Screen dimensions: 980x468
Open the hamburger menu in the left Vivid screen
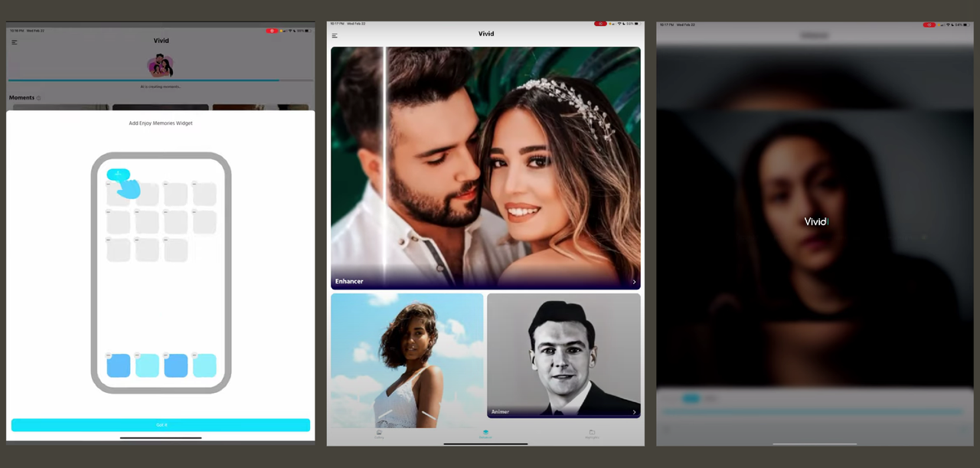point(14,43)
